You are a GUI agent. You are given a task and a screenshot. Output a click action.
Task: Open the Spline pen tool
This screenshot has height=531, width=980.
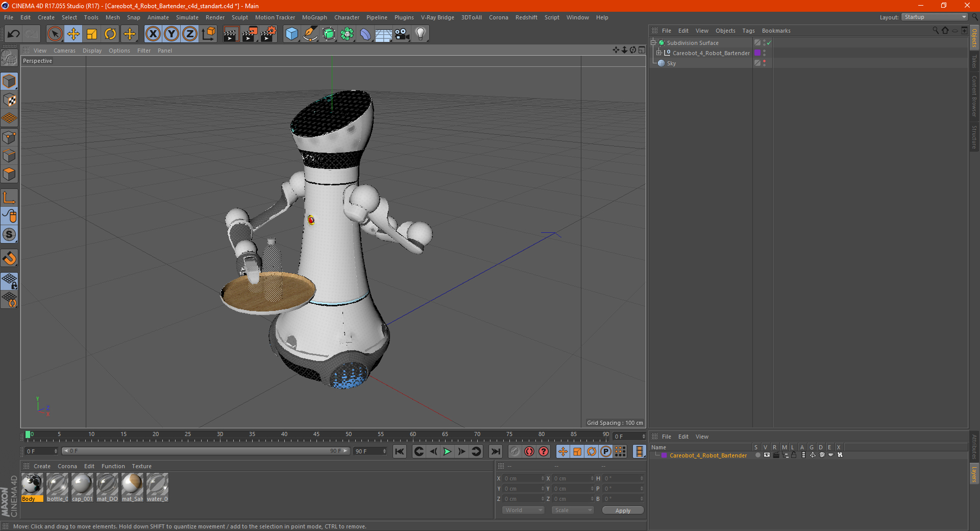310,34
